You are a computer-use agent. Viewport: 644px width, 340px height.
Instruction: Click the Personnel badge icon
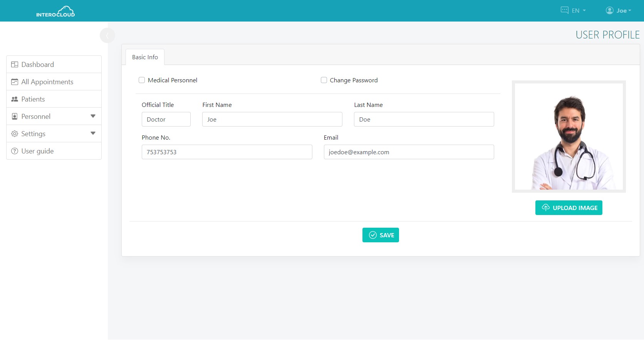(x=15, y=117)
